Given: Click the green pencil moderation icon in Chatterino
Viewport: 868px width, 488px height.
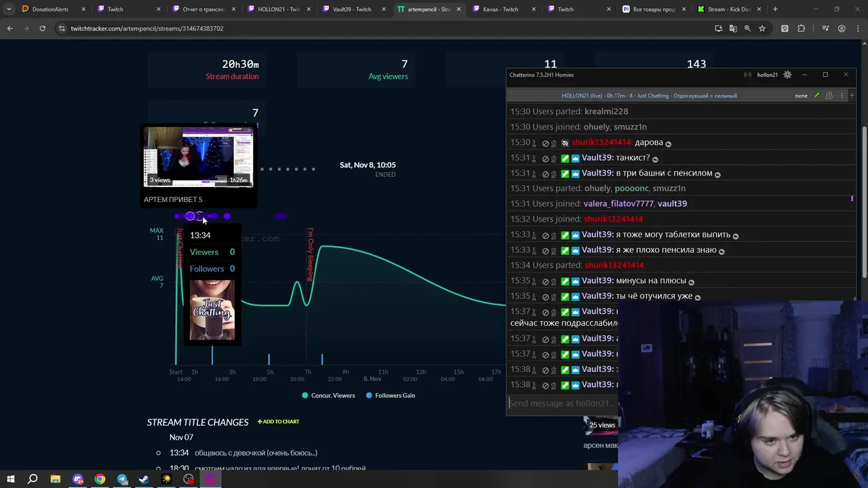Looking at the screenshot, I should (x=816, y=96).
